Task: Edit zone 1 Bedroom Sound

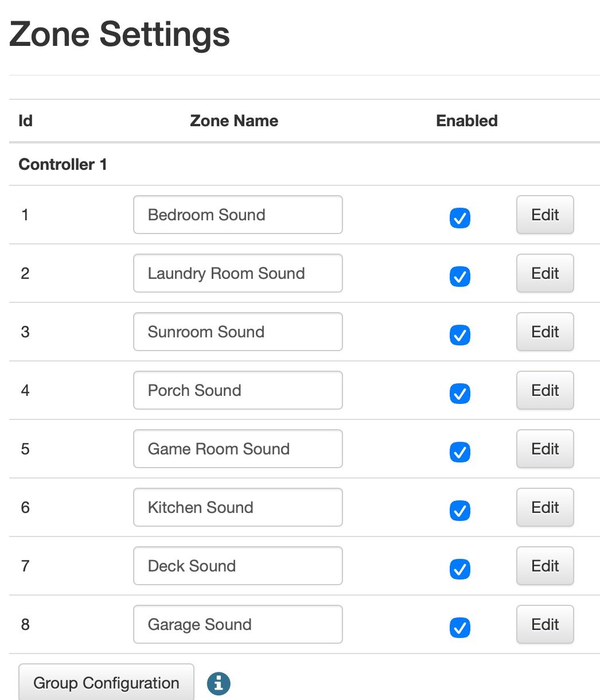Action: pos(545,215)
